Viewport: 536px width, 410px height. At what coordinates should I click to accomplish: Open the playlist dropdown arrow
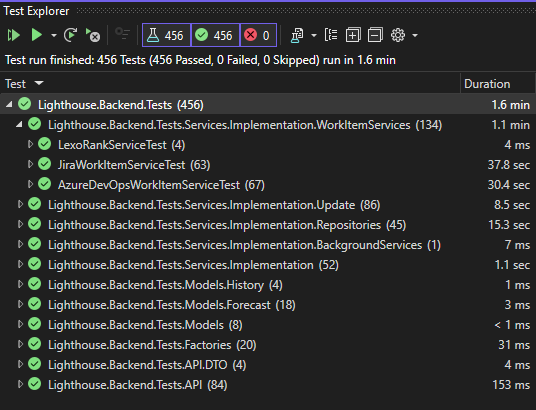(314, 35)
